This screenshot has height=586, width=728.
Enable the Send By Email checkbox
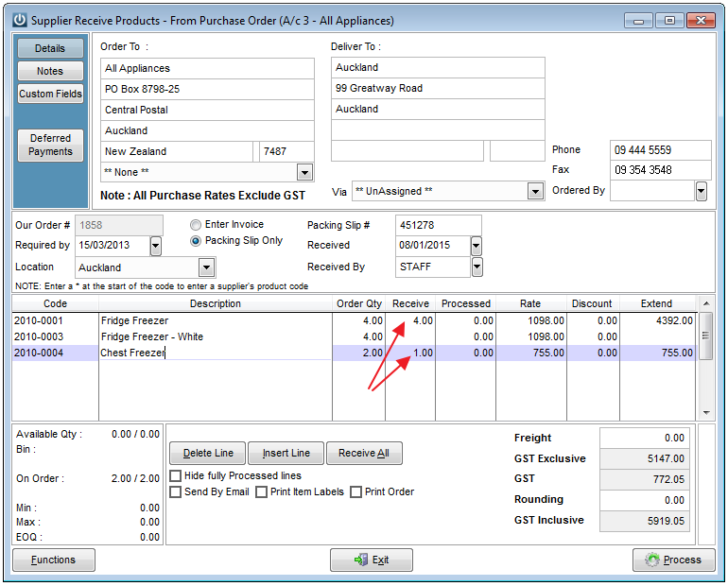(175, 491)
